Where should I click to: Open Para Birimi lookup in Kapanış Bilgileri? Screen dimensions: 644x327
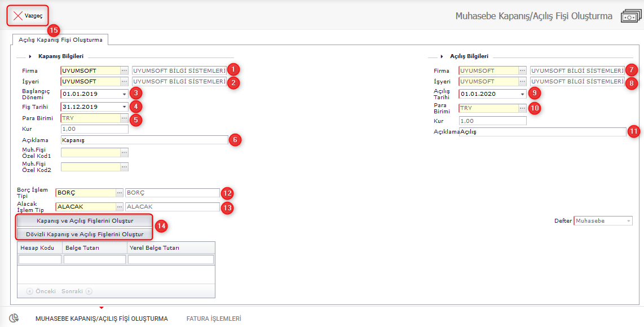[x=125, y=118]
